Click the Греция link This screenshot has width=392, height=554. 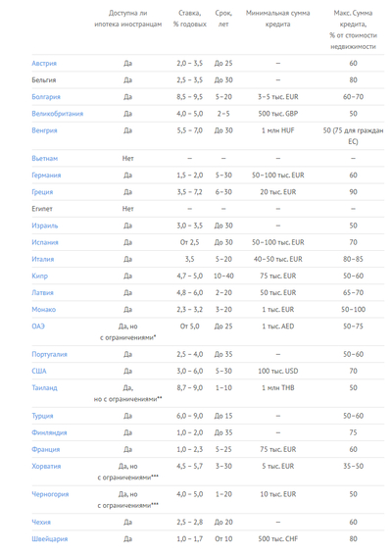[42, 192]
